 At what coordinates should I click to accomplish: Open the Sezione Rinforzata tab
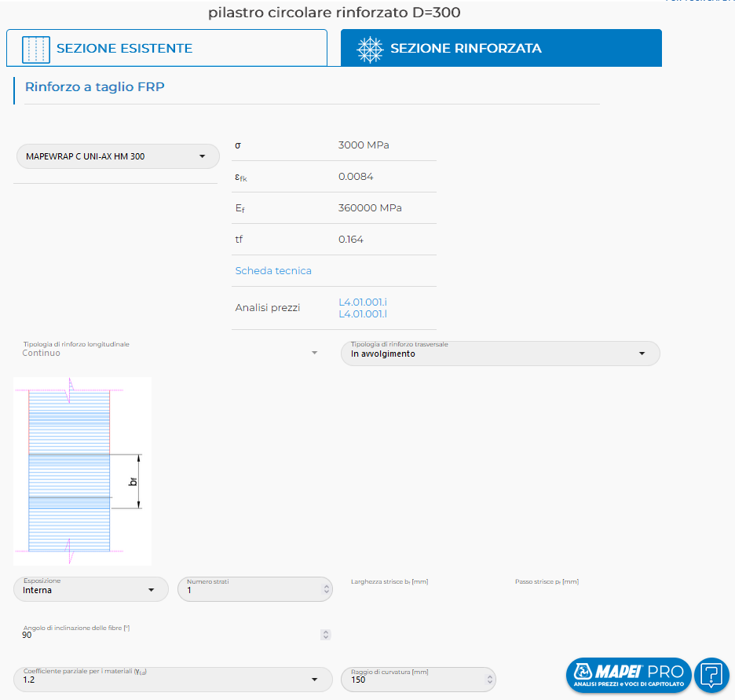click(501, 48)
